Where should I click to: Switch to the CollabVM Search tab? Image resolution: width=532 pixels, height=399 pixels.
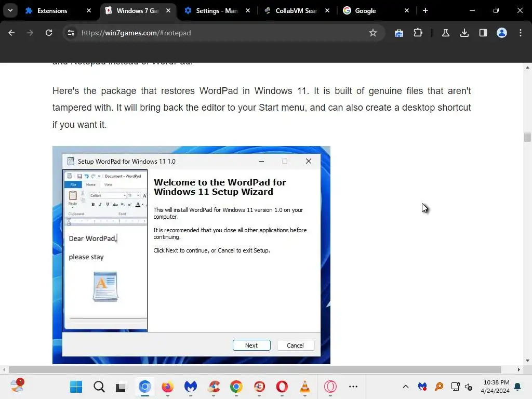pos(297,11)
